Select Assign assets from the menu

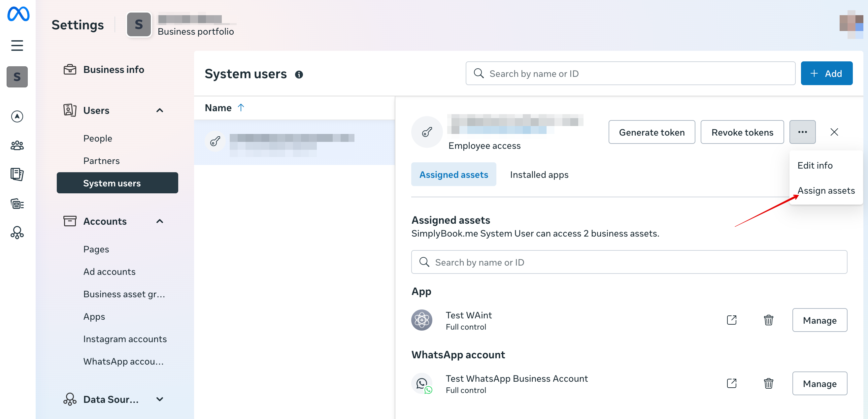tap(825, 191)
